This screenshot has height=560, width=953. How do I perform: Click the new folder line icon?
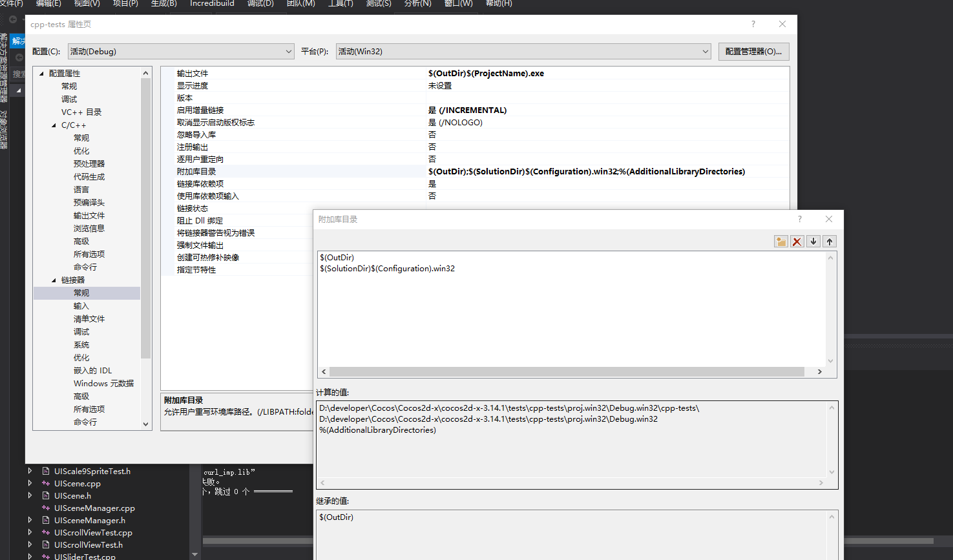coord(781,242)
